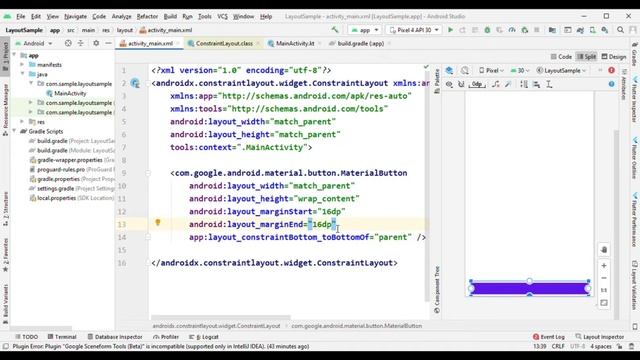640x360 pixels.
Task: Open the Database Inspector tool window
Action: coord(115,337)
